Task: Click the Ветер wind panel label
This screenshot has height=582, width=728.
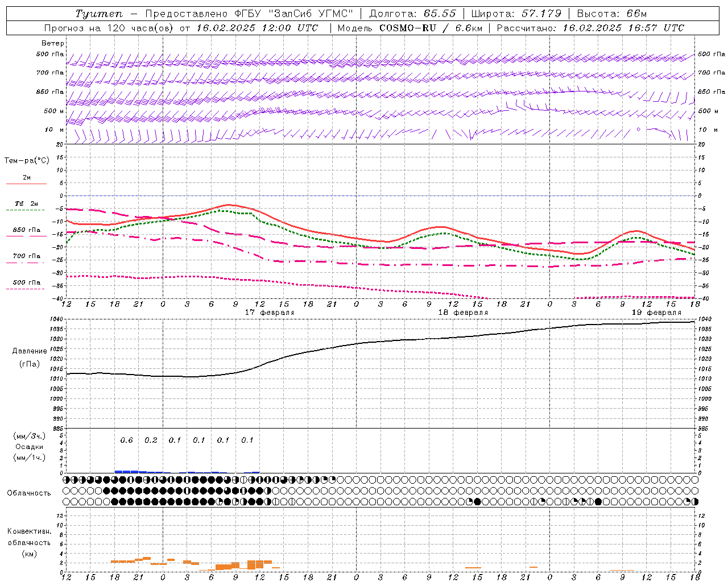Action: coord(53,43)
